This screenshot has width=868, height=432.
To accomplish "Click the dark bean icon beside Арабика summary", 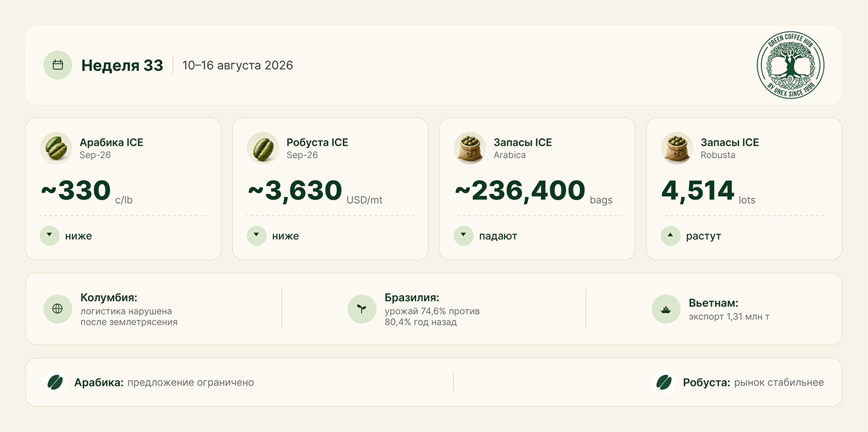I will (55, 382).
